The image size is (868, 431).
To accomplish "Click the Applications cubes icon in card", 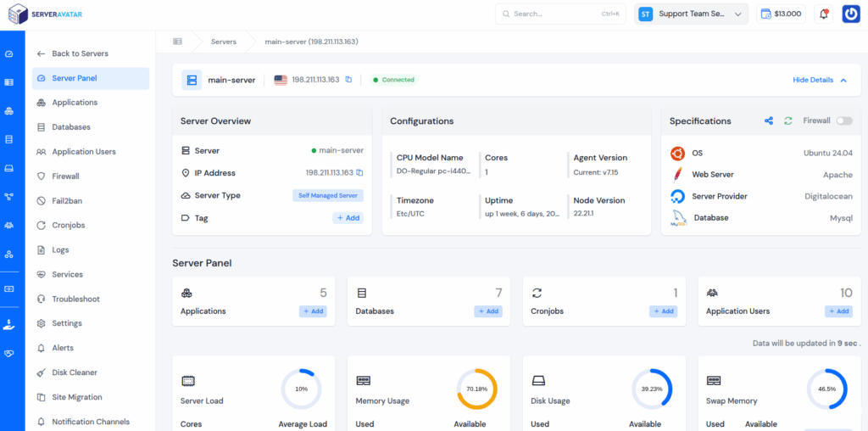I will click(186, 293).
